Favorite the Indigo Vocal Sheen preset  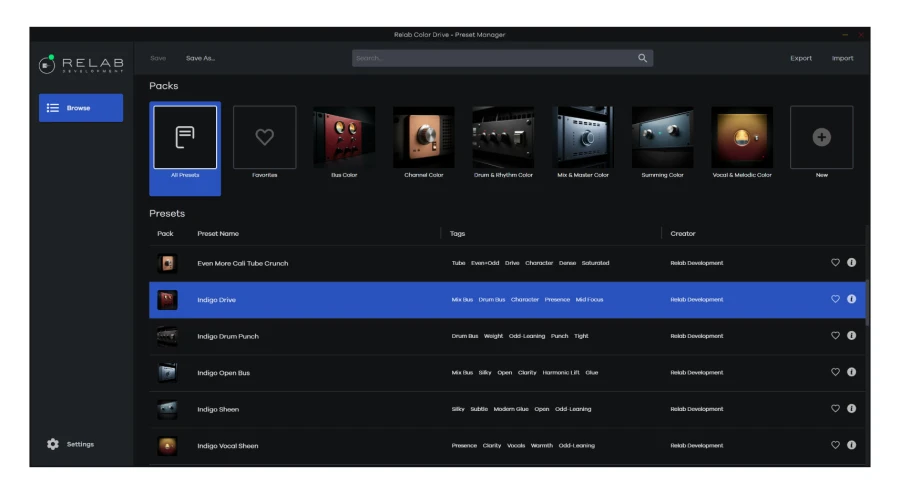pos(835,445)
